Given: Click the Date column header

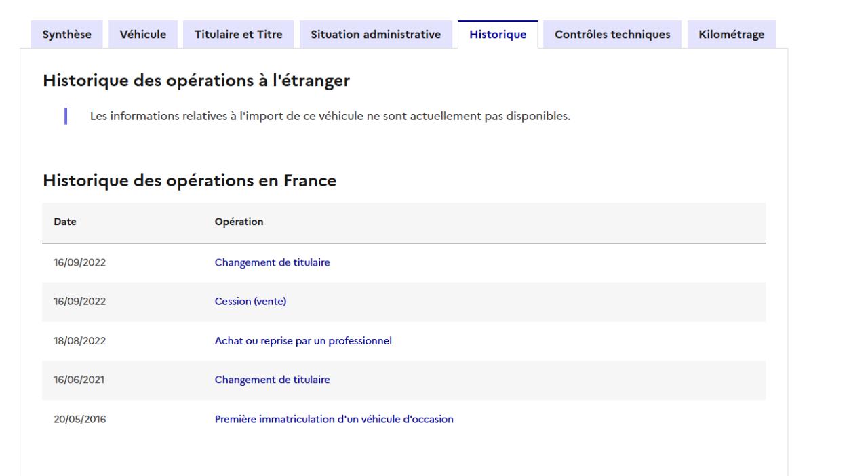Looking at the screenshot, I should point(65,222).
